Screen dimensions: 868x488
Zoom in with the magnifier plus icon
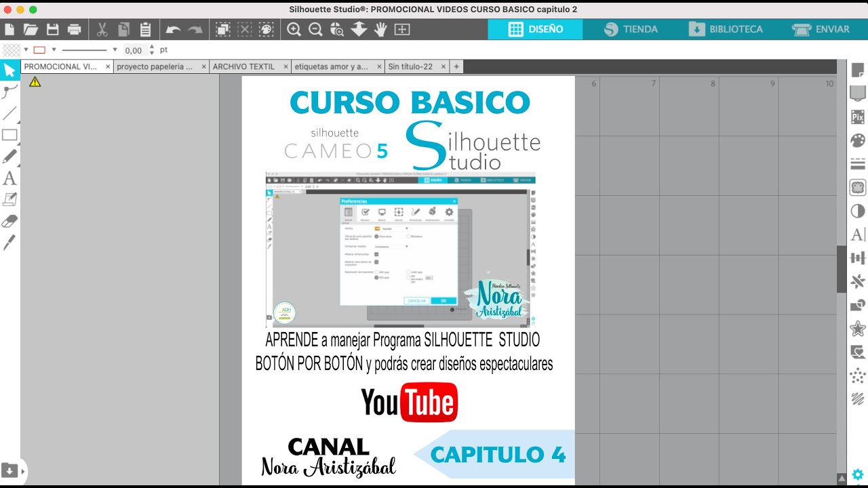[294, 30]
